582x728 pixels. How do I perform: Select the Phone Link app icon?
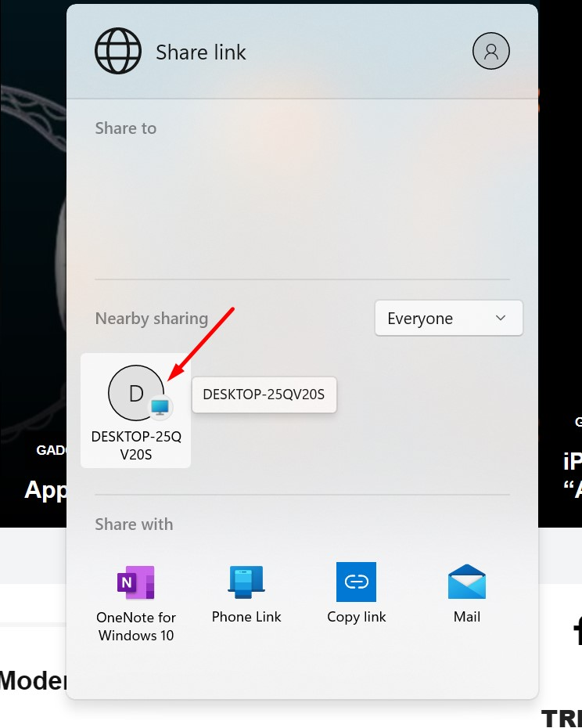[246, 583]
